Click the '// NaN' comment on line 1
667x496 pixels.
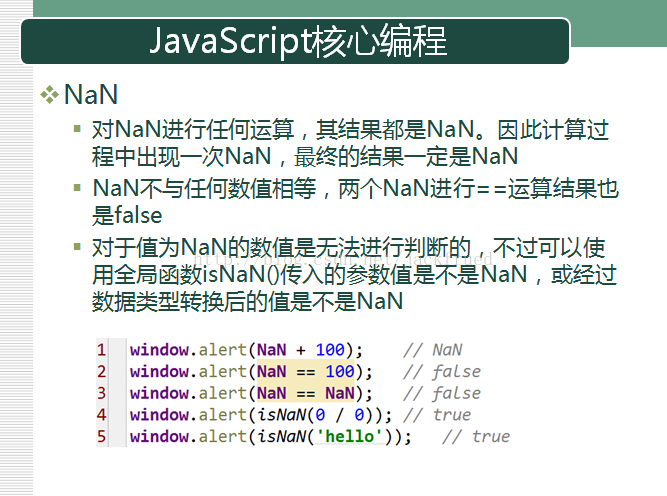coord(433,350)
